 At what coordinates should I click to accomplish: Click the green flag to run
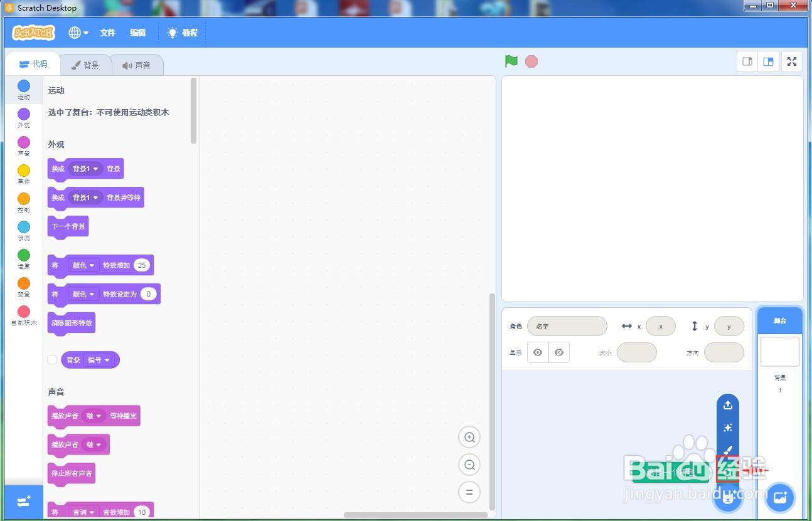click(x=511, y=61)
